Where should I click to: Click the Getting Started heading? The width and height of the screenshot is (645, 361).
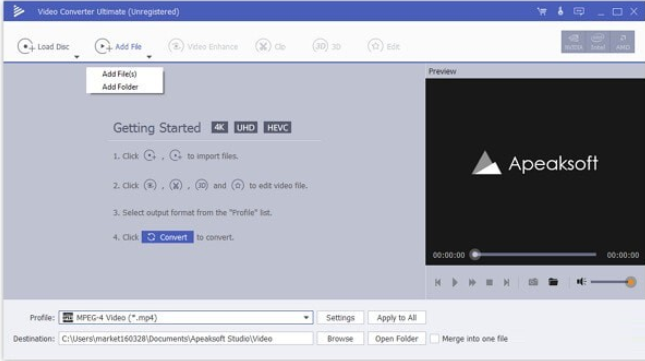coord(157,128)
